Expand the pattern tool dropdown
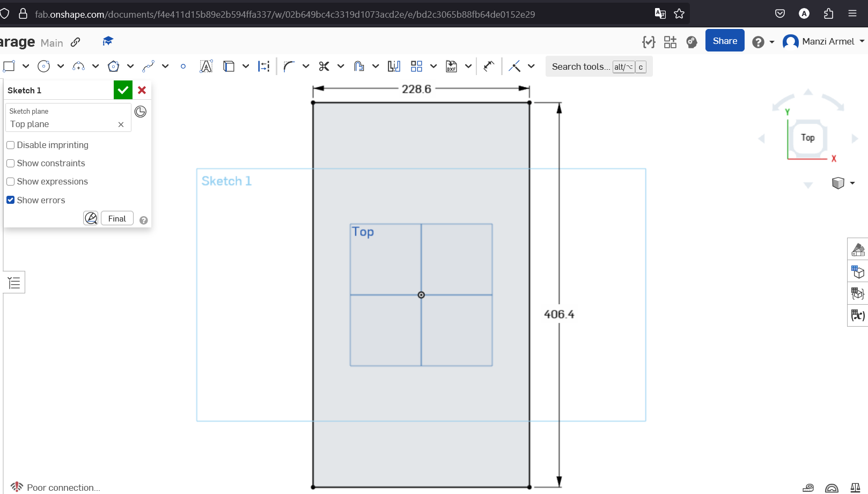The width and height of the screenshot is (868, 494). click(x=433, y=66)
